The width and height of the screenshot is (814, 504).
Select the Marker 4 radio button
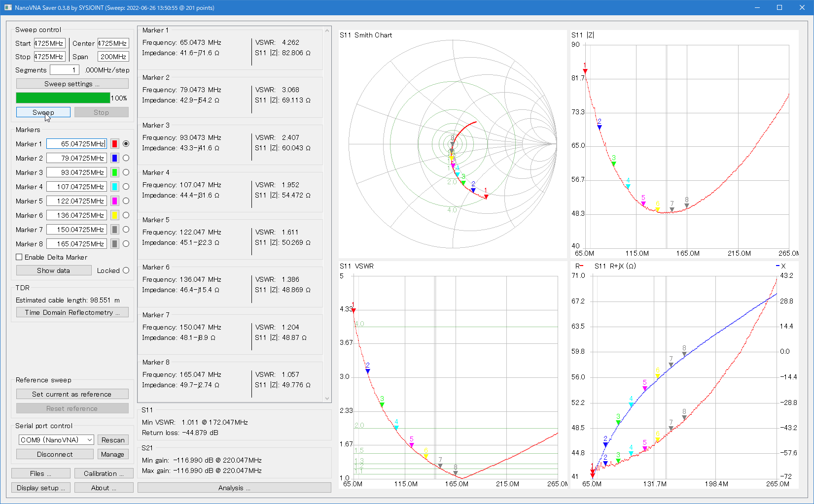pos(126,187)
